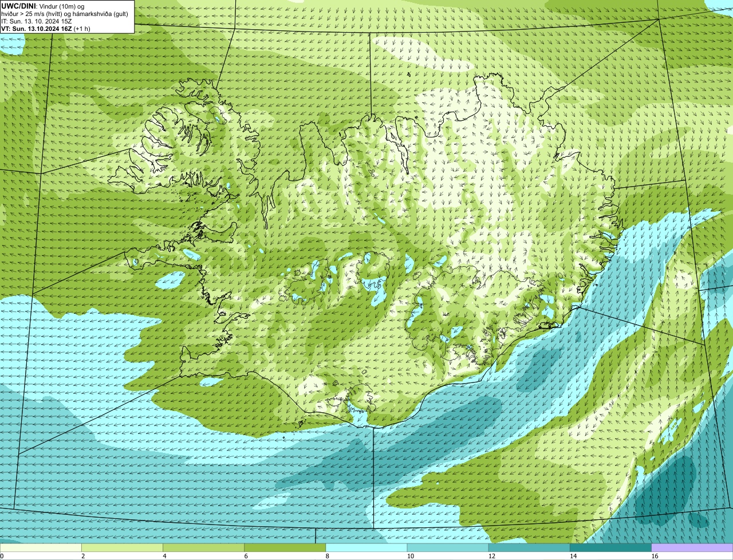Click the pale yellow 0–2 m/s legend swatch
Image resolution: width=733 pixels, height=560 pixels.
point(41,547)
